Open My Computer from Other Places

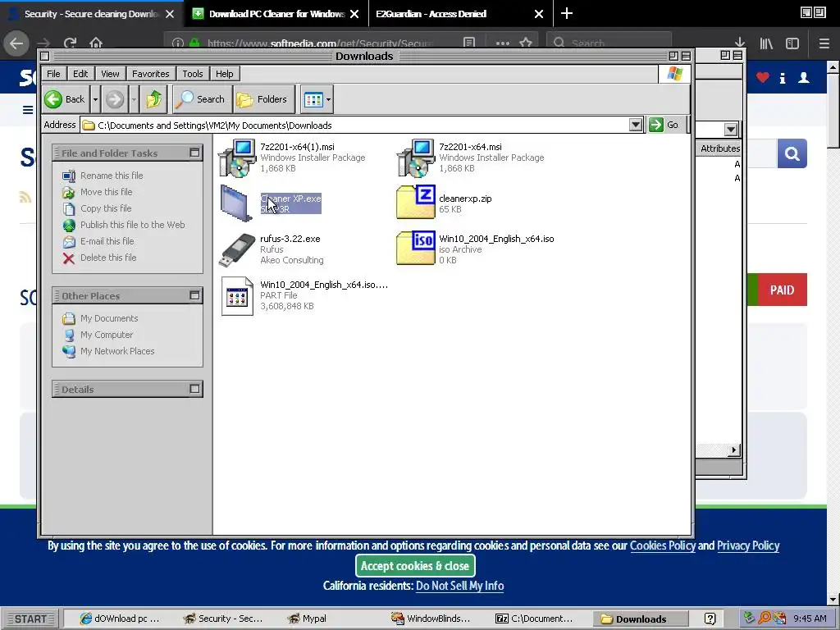[107, 335]
